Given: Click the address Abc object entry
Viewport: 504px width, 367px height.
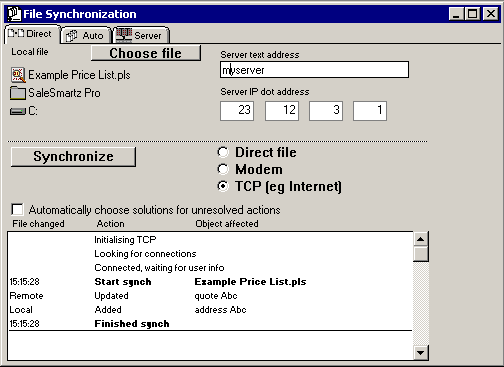Looking at the screenshot, I should tap(220, 310).
